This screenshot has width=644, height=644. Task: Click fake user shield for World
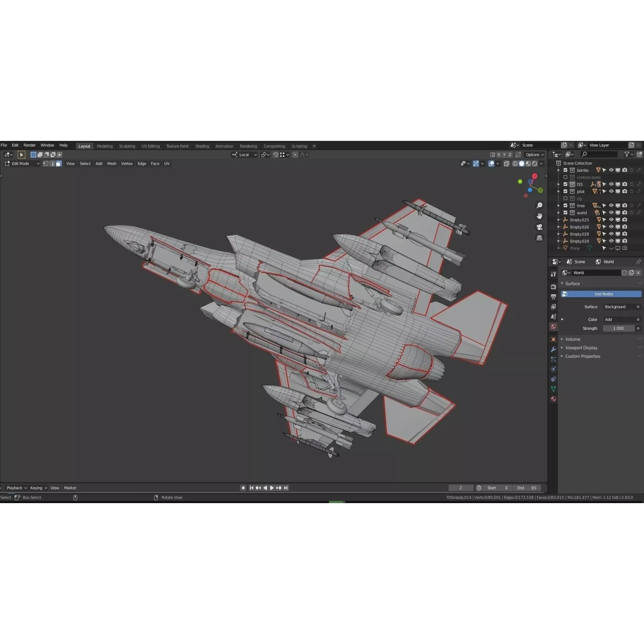(624, 273)
